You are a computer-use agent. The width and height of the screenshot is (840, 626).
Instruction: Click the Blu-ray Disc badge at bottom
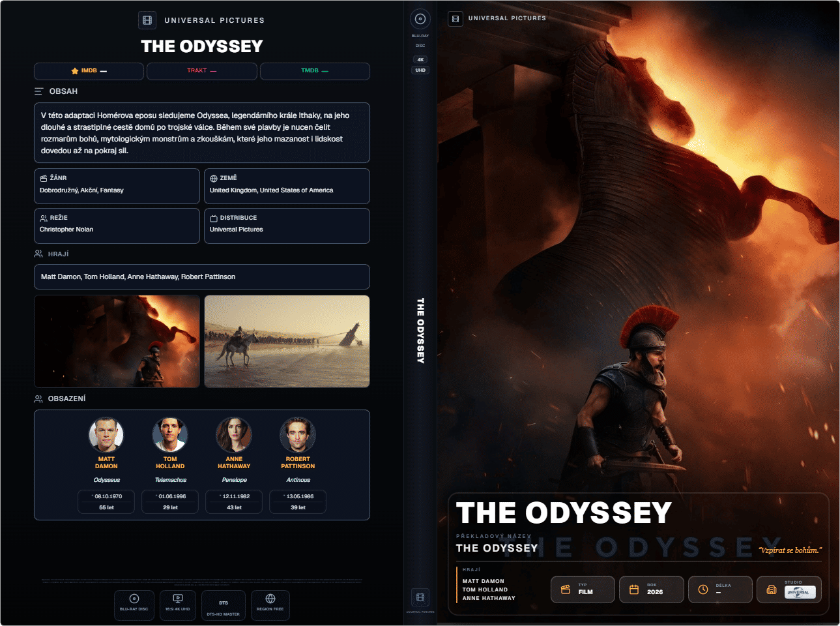point(134,605)
